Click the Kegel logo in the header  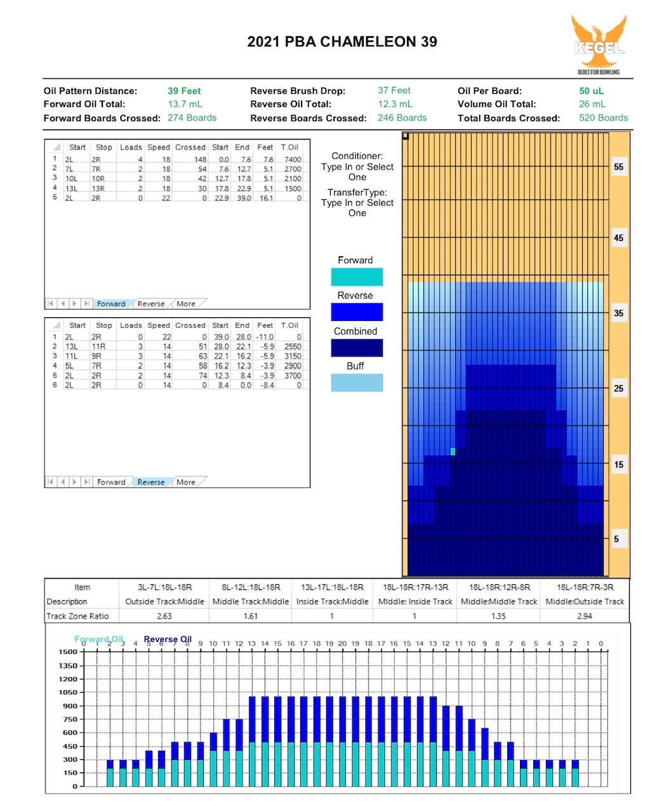pyautogui.click(x=599, y=44)
